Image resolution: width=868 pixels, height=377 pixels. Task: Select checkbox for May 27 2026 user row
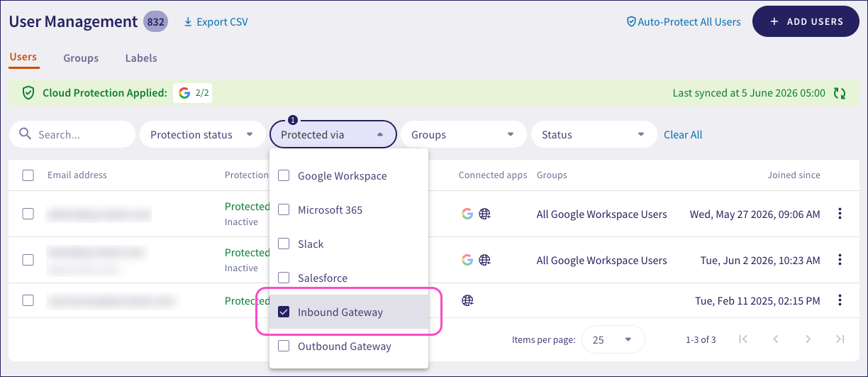point(28,214)
